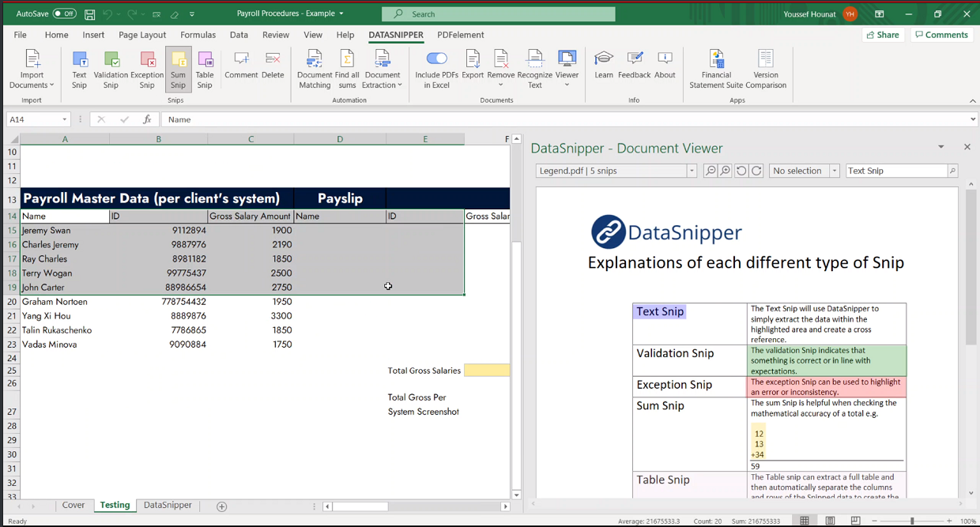Expand the Name Box dropdown

click(63, 119)
